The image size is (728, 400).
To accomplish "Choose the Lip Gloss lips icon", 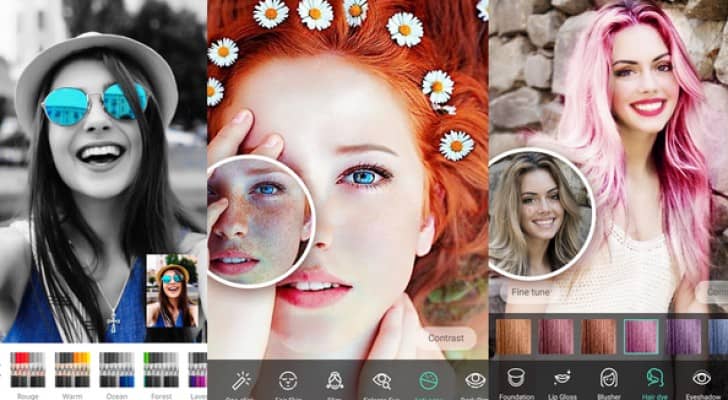I will pos(562,377).
